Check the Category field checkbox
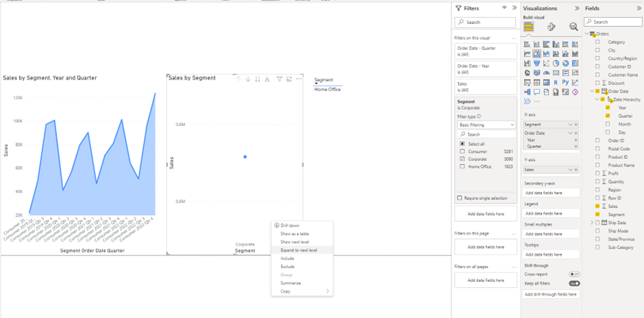The image size is (644, 318). pos(597,42)
